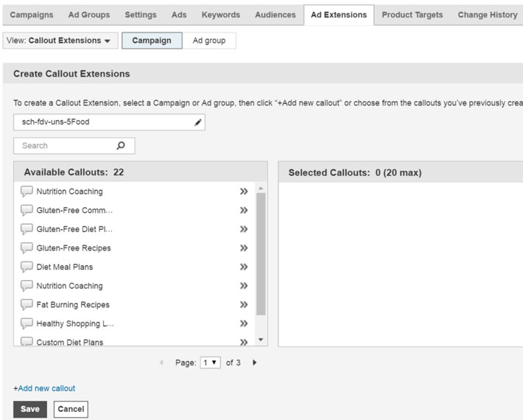The height and width of the screenshot is (420, 523).
Task: Add Gluten-Free Comm... callout with double arrow
Action: [244, 210]
